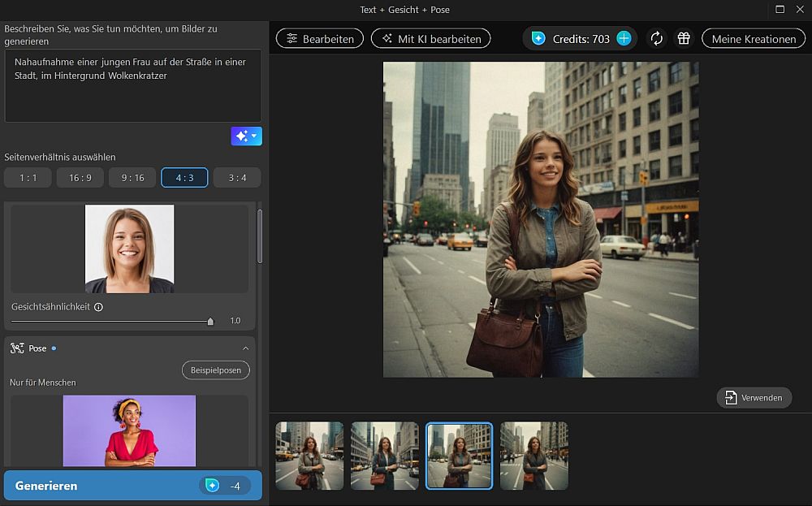Select the third highlighted thumbnail
The width and height of the screenshot is (812, 506).
(460, 456)
